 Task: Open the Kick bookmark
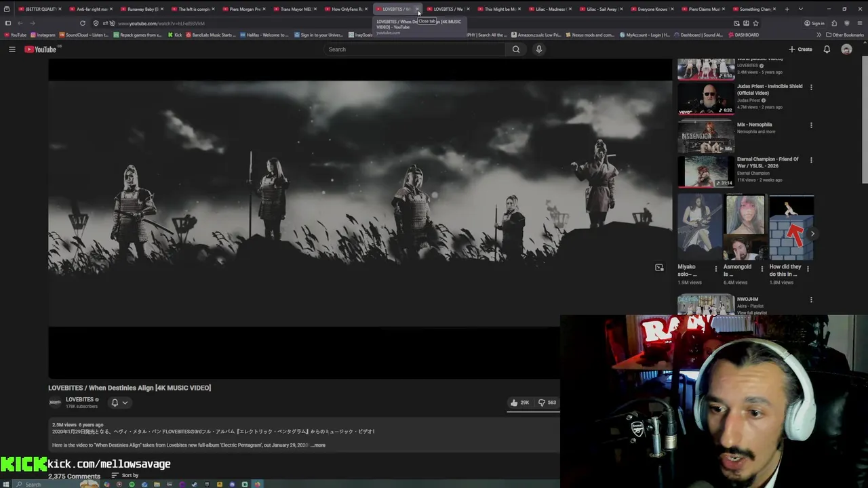pyautogui.click(x=174, y=35)
